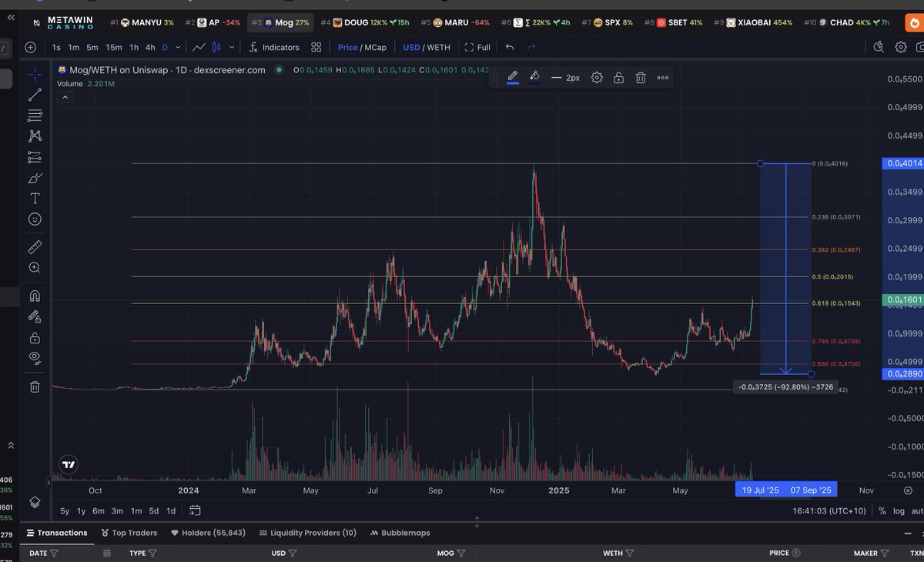The width and height of the screenshot is (924, 562).
Task: Open the Liquidity Providers (10) tab
Action: click(x=308, y=533)
